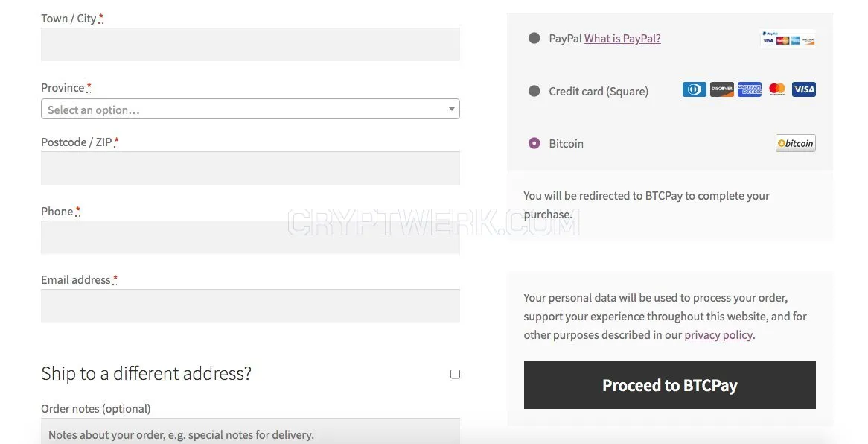Click the Proceed to BTCPay button
868x444 pixels.
click(670, 385)
